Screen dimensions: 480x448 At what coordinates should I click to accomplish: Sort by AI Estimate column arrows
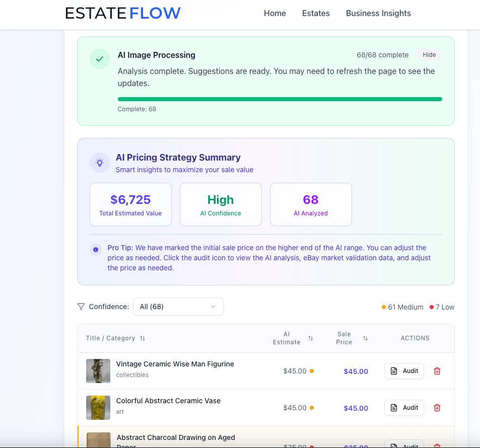[x=310, y=338]
